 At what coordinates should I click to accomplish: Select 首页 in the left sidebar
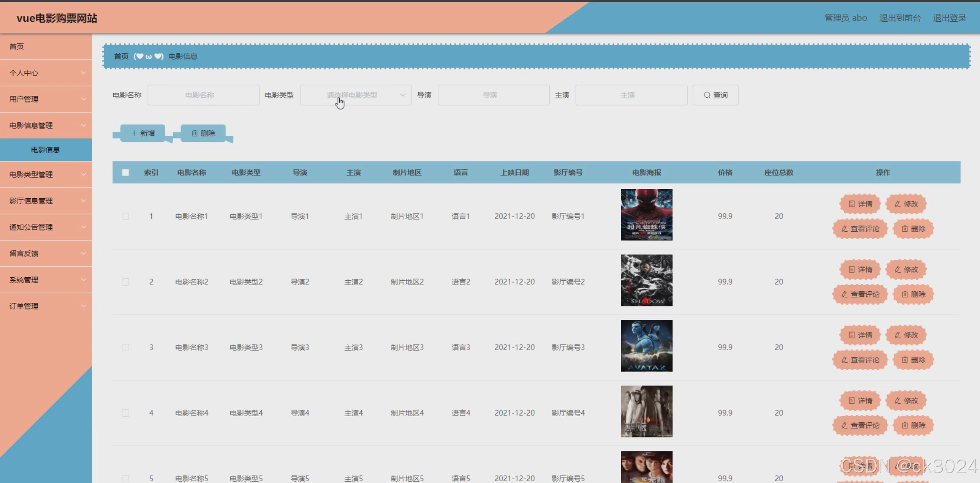tap(17, 46)
